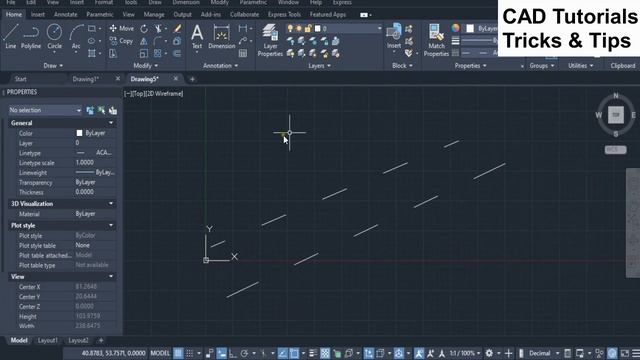Click the Copy tool
This screenshot has width=640, height=360.
click(121, 41)
